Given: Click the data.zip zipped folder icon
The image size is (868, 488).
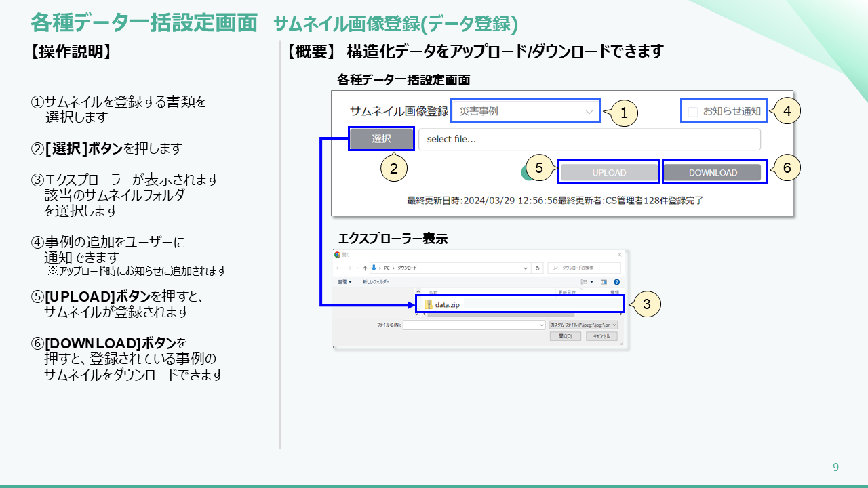Looking at the screenshot, I should (x=429, y=305).
